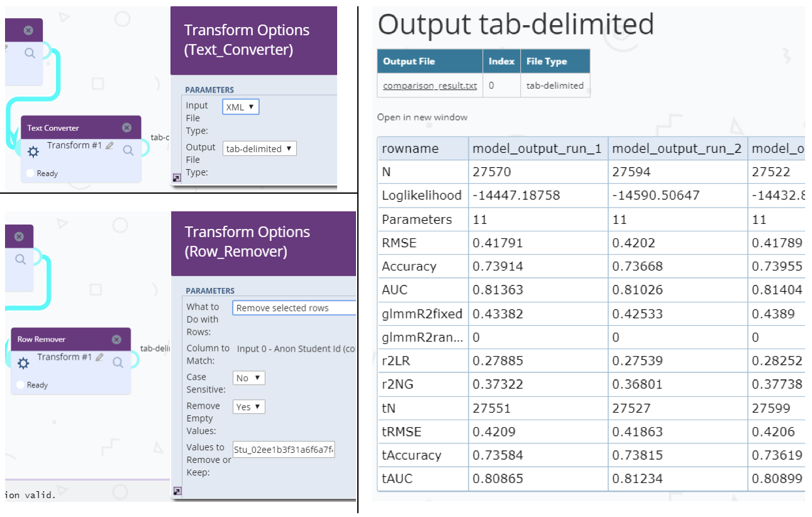This screenshot has width=812, height=517.
Task: Click the Values to Remove or Keep field
Action: click(x=283, y=450)
